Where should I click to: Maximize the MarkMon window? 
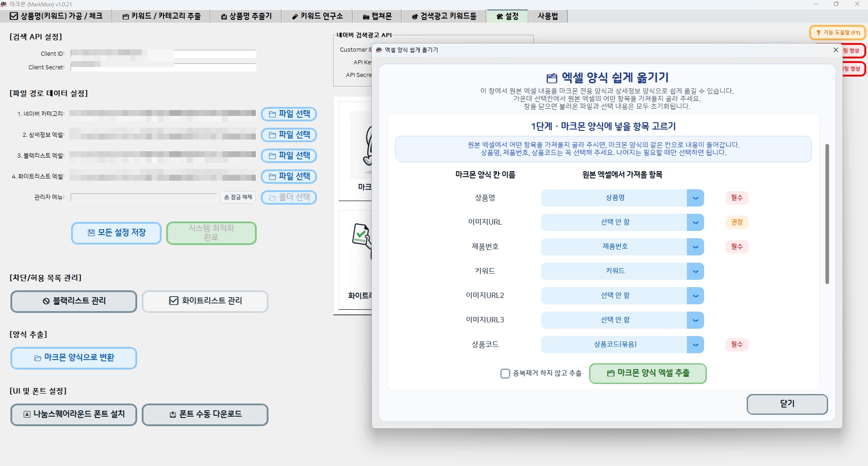click(836, 4)
